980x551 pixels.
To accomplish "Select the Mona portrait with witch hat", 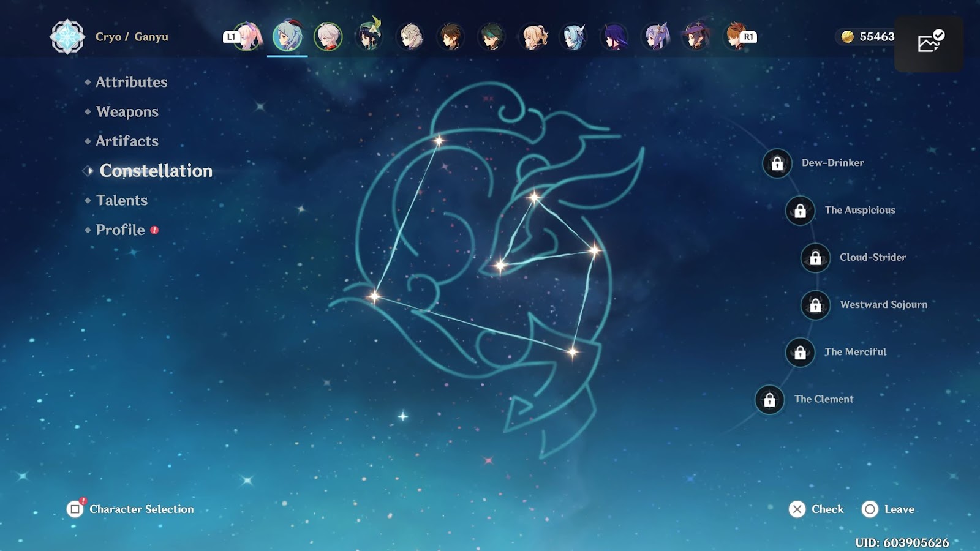I will (696, 37).
